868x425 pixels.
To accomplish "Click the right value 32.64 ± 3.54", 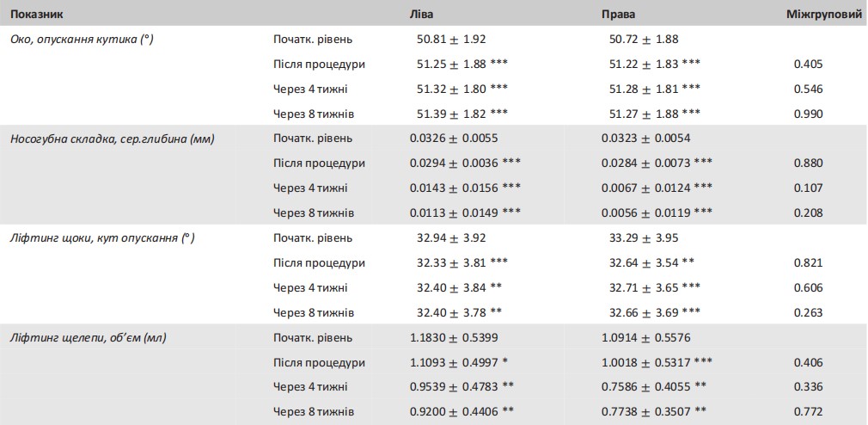I will tap(644, 263).
